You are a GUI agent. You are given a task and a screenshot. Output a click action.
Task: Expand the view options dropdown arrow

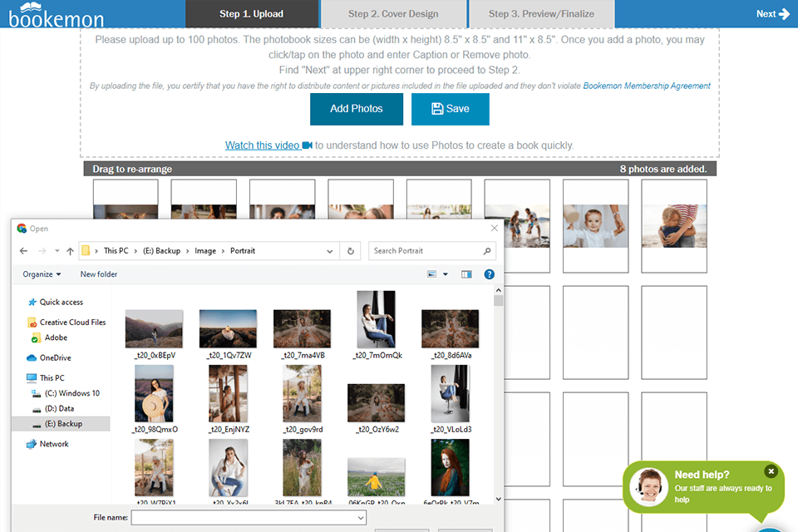pos(446,274)
